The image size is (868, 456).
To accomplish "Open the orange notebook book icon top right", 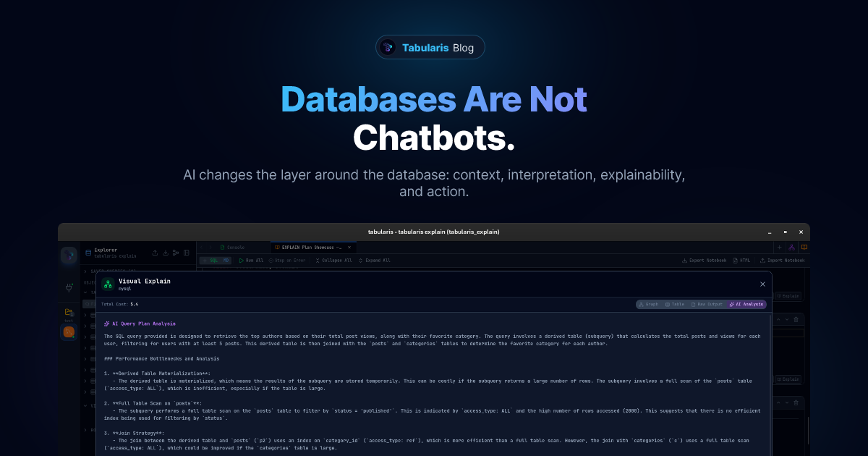I will (x=804, y=247).
